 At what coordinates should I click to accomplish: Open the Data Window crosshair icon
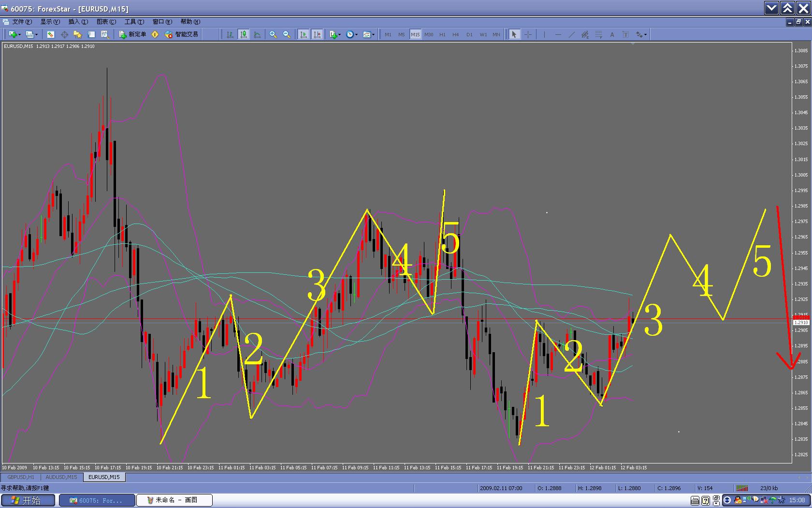coord(64,34)
